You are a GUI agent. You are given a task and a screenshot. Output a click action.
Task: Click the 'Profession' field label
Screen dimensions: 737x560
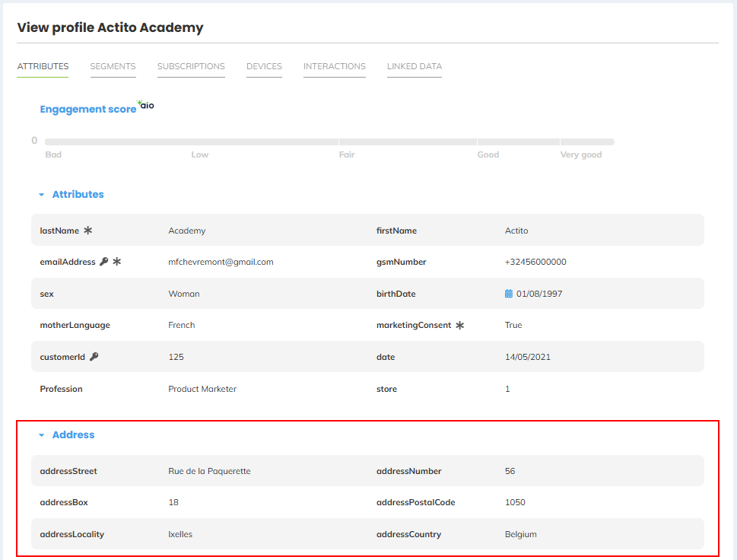click(x=61, y=389)
